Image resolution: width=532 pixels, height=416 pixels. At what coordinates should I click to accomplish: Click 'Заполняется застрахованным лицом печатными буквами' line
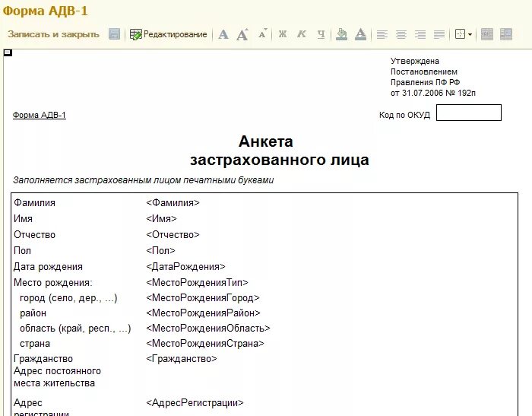click(x=143, y=180)
